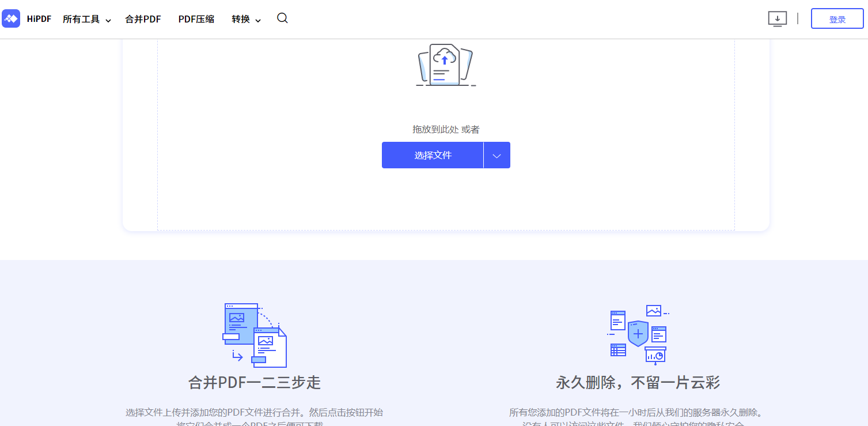The image size is (868, 426).
Task: Click the 选择文件 button
Action: 432,154
